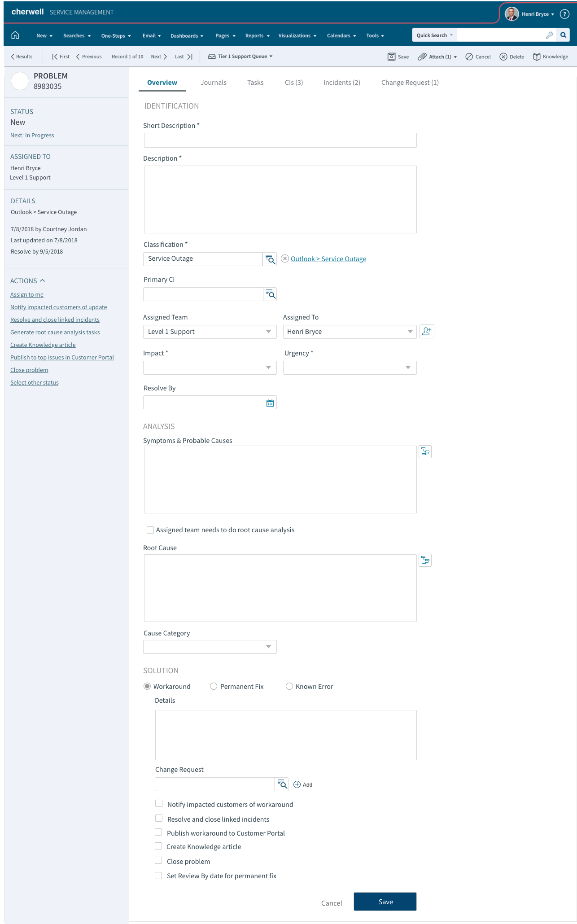
Task: Click the Quick Search magnifier button
Action: [x=563, y=35]
